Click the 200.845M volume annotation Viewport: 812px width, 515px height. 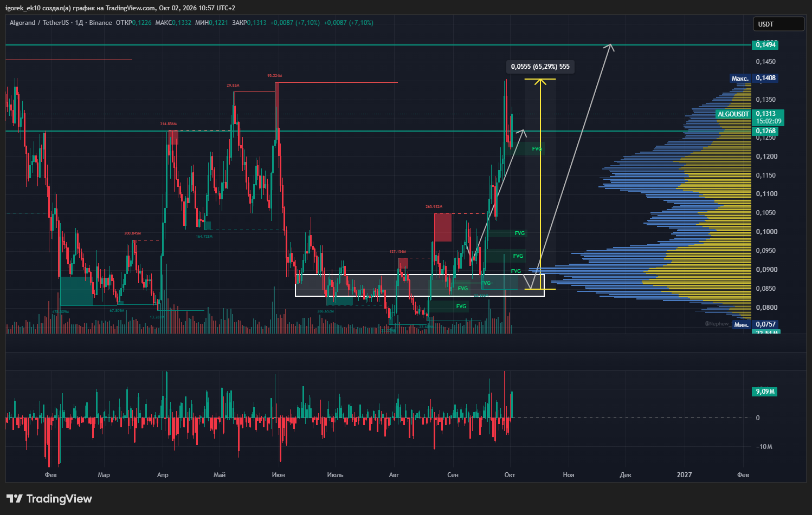pos(132,233)
